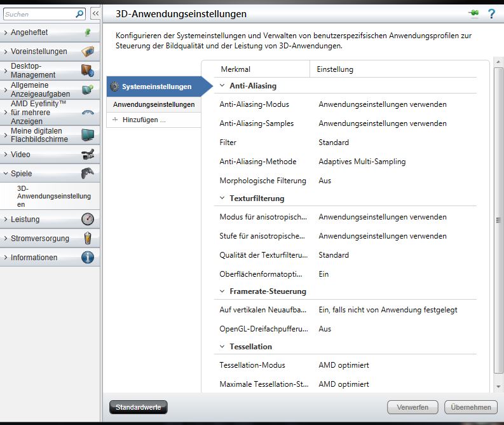
Task: Click Qualität der Texturfilterung value Standard
Action: click(334, 254)
